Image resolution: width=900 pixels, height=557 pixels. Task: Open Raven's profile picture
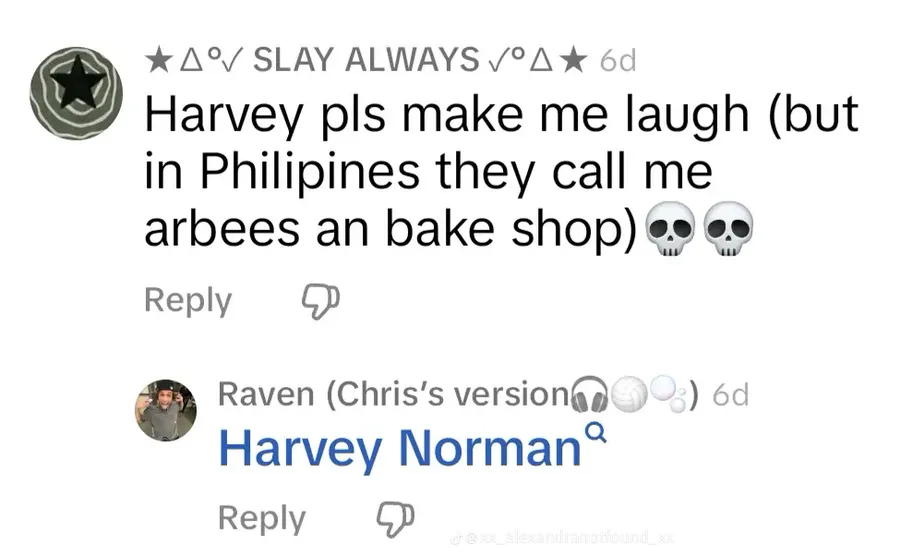click(166, 410)
